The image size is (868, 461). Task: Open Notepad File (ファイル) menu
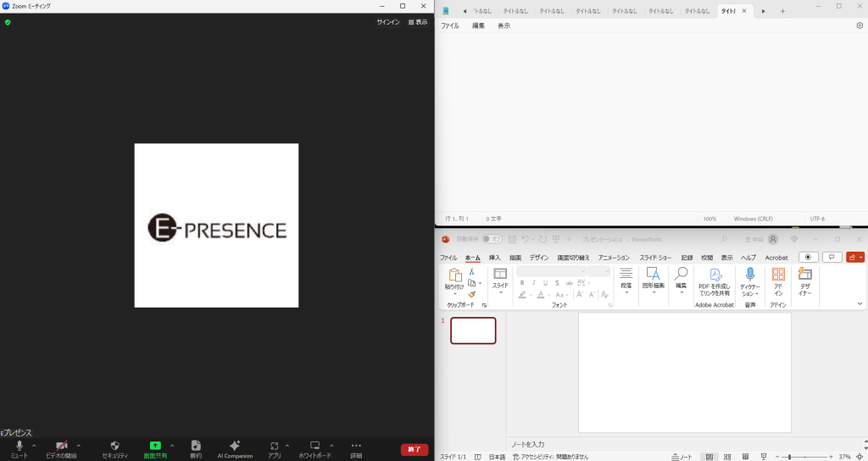pyautogui.click(x=450, y=25)
